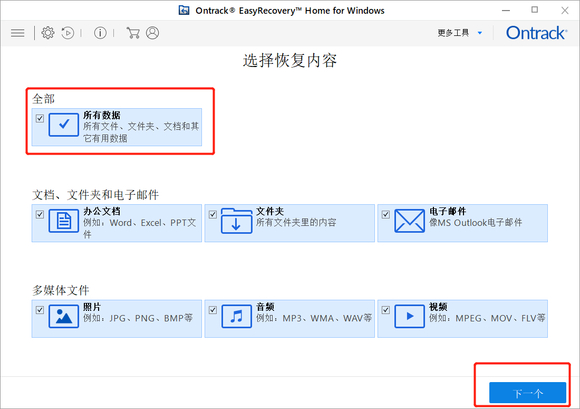Image resolution: width=580 pixels, height=409 pixels.
Task: Click text 例如: JPG、PNG、BMP等
Action: [x=138, y=318]
